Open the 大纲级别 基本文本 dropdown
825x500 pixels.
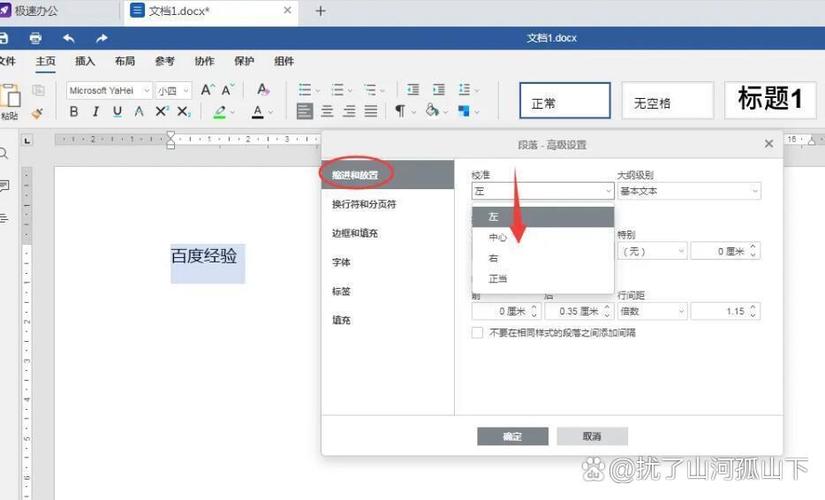click(689, 191)
